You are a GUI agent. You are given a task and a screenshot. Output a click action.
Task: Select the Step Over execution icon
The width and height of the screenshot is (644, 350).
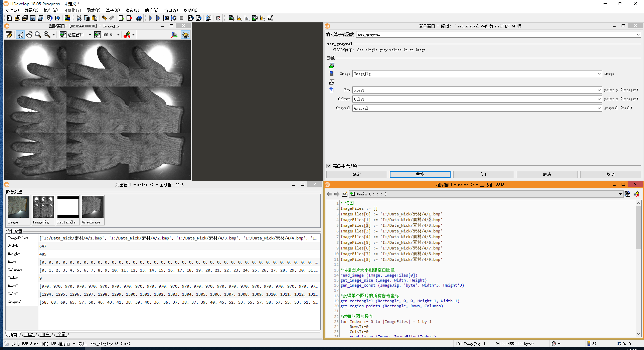tap(158, 18)
